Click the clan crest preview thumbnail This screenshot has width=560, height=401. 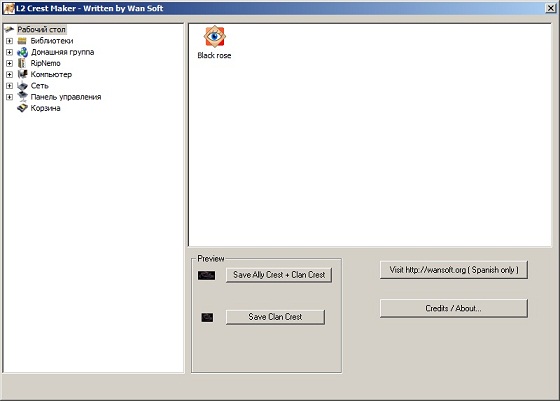(207, 317)
